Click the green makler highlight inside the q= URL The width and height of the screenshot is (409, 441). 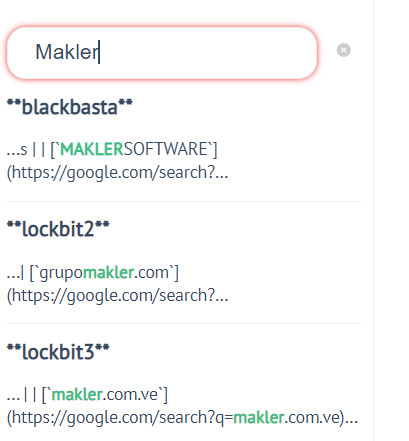click(x=259, y=418)
